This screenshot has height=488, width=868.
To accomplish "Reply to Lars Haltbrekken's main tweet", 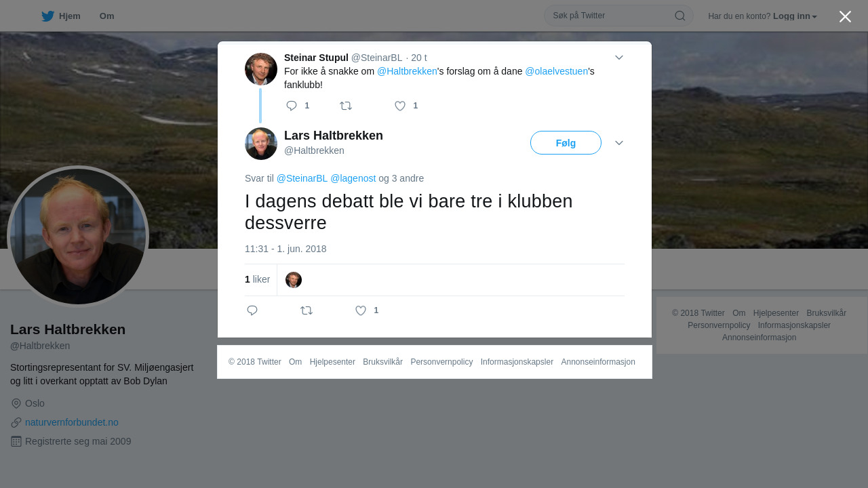I will pyautogui.click(x=252, y=310).
